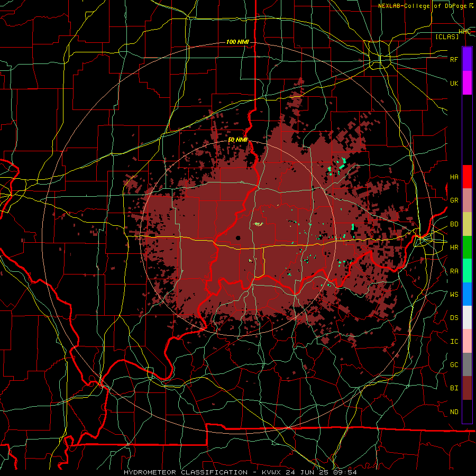Pick the RA light green legend swatch
The height and width of the screenshot is (476, 476).
467,271
